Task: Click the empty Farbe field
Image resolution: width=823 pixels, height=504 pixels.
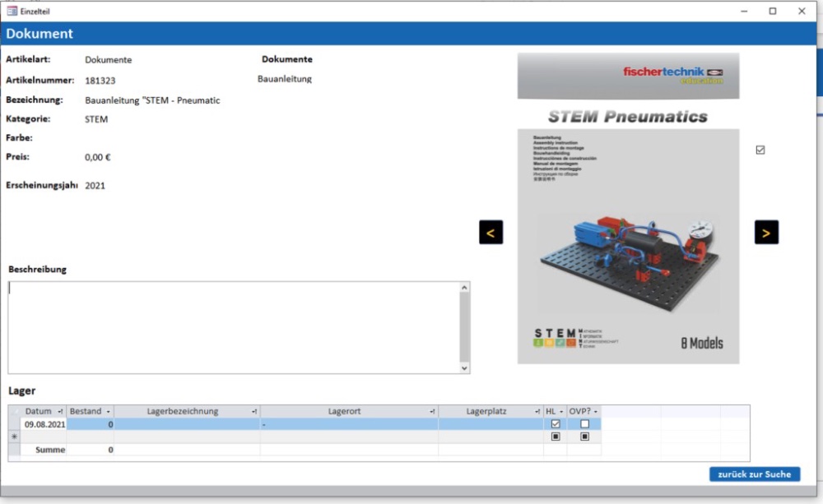Action: [x=152, y=138]
